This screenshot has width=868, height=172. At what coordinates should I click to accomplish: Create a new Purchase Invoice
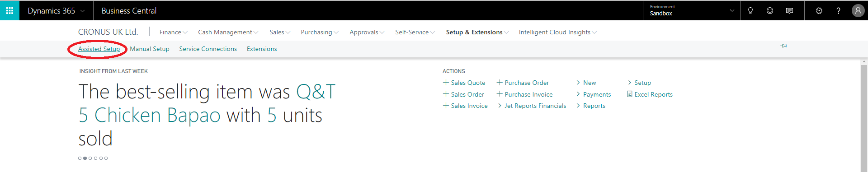click(x=525, y=94)
